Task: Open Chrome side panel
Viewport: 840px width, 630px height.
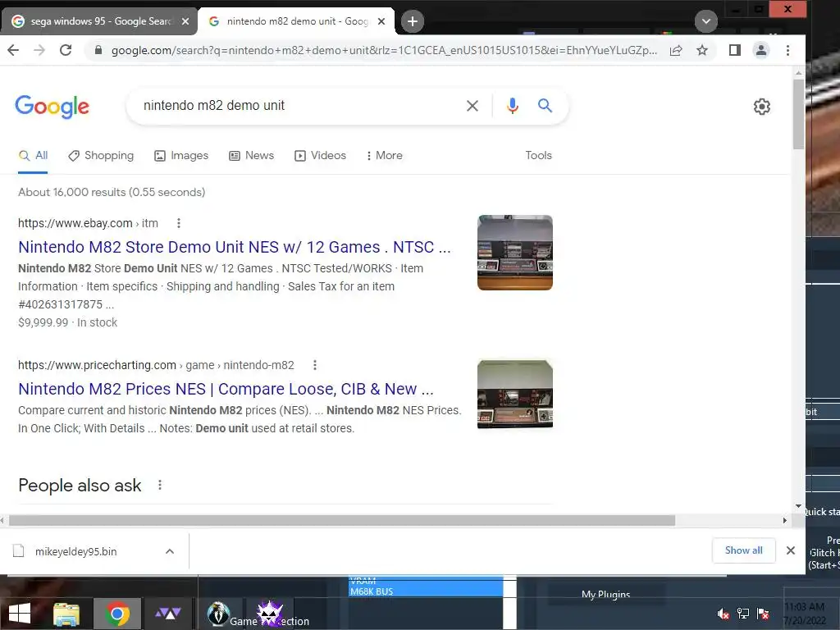Action: 734,50
